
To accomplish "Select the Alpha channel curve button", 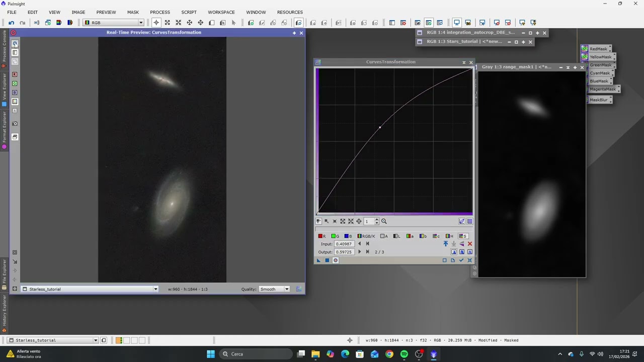I will [x=384, y=236].
